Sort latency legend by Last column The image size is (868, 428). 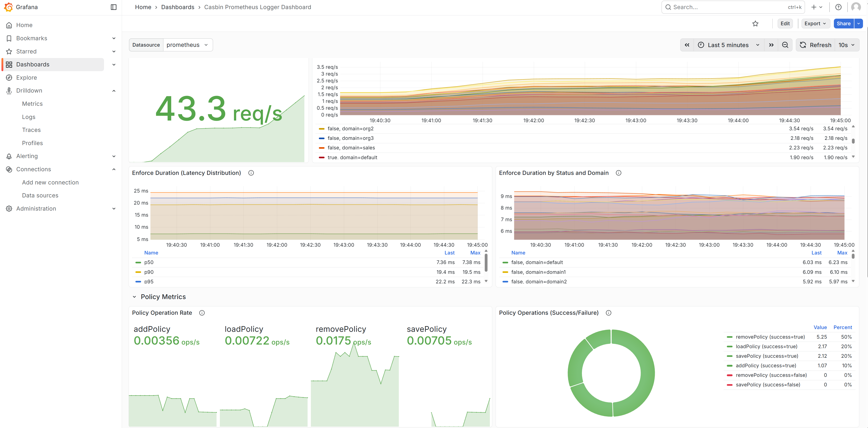tap(449, 253)
